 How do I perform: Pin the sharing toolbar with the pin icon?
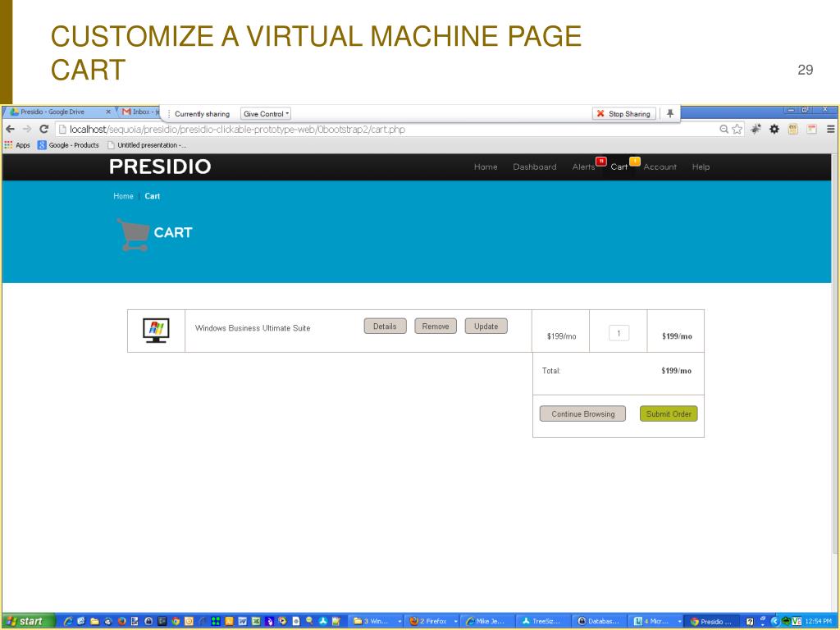pos(669,113)
